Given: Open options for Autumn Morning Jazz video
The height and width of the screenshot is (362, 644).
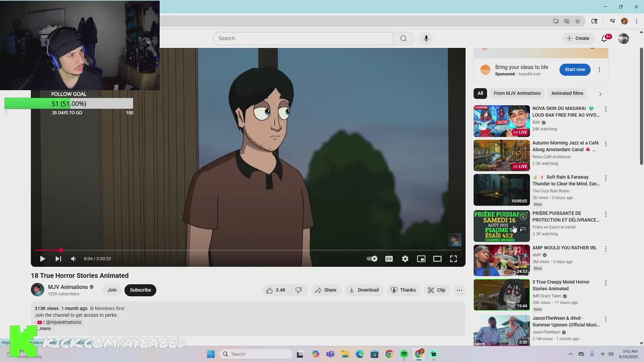Looking at the screenshot, I should click(606, 144).
